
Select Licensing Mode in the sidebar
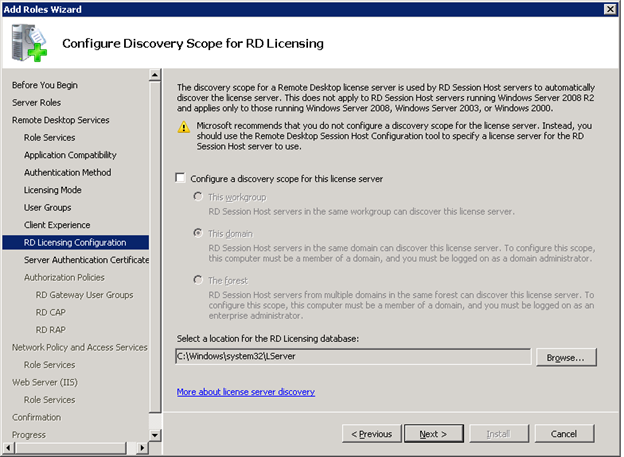52,190
